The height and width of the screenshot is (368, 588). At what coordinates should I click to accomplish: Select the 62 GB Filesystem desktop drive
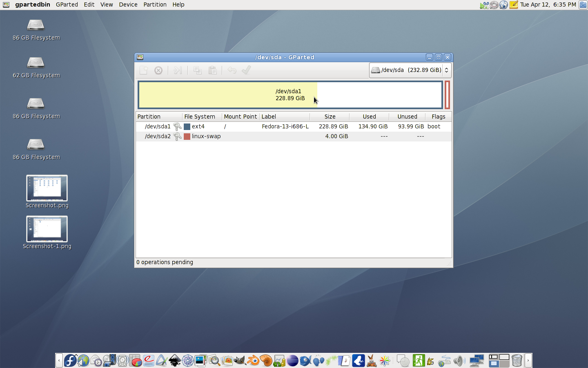pos(36,67)
